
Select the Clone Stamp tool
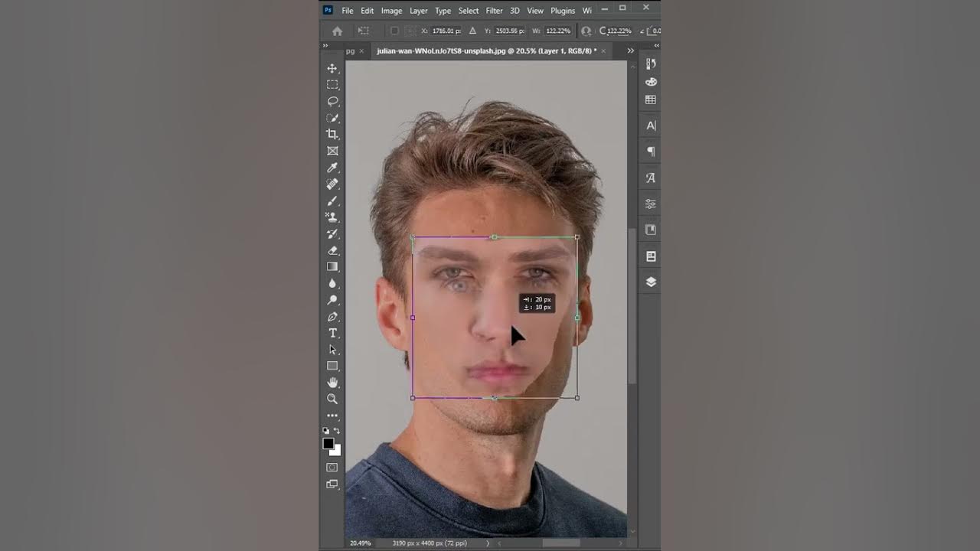click(332, 217)
